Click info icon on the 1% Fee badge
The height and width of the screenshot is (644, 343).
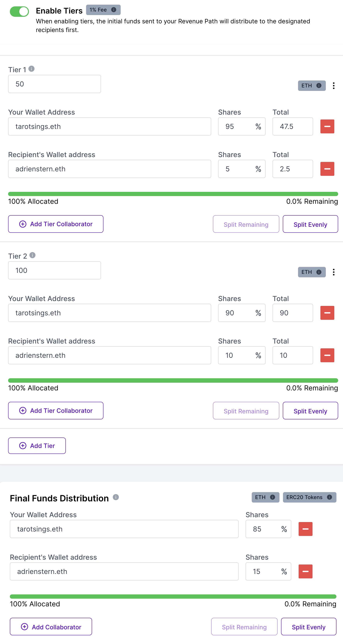point(114,10)
